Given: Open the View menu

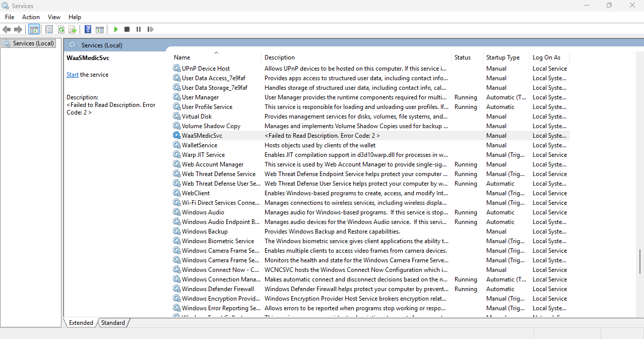Looking at the screenshot, I should click(54, 17).
